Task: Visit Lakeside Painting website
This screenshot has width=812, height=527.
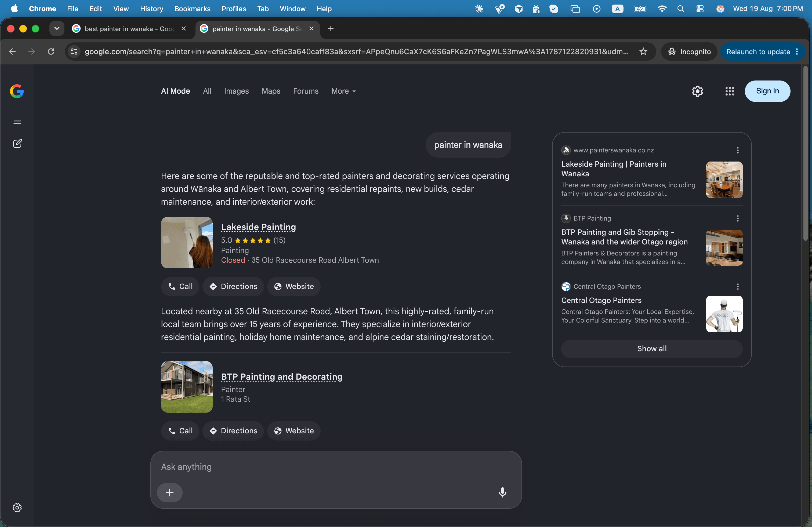Action: tap(294, 286)
